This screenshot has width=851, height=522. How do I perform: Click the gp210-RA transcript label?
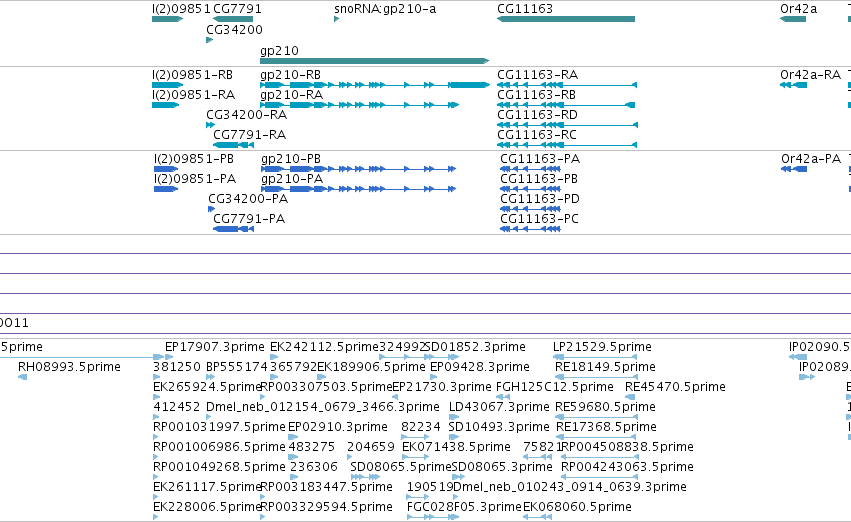[291, 94]
